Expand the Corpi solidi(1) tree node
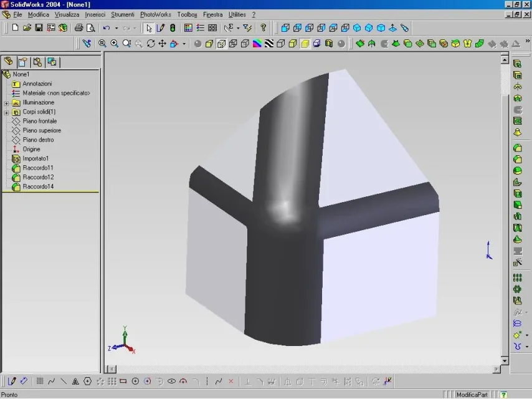Screen dimensions: 532x399 [x=6, y=112]
